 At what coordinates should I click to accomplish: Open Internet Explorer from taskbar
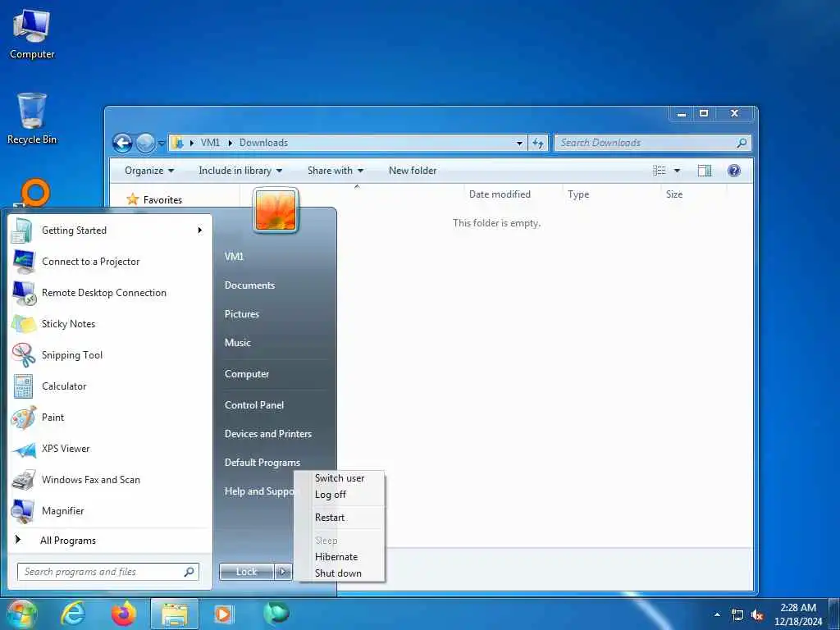point(72,614)
